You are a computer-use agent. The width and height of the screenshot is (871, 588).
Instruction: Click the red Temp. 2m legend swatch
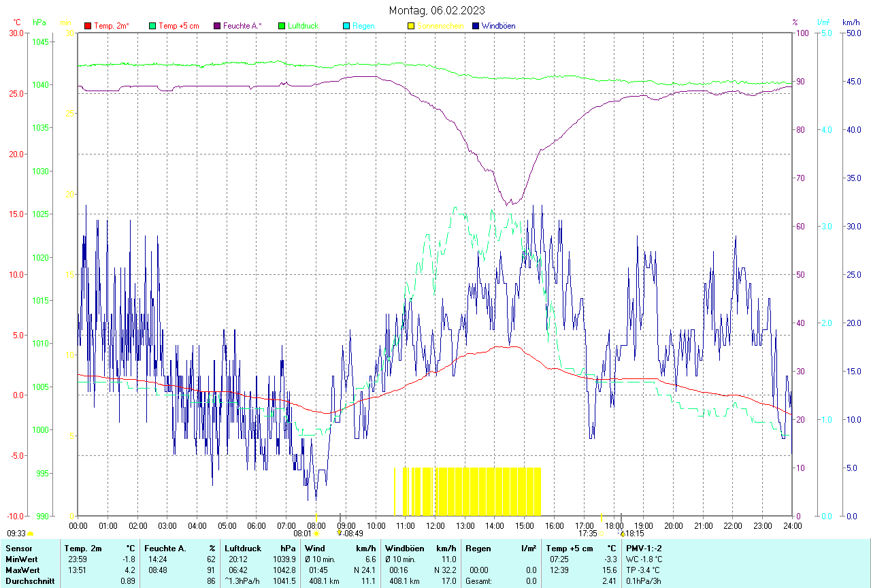[x=88, y=26]
